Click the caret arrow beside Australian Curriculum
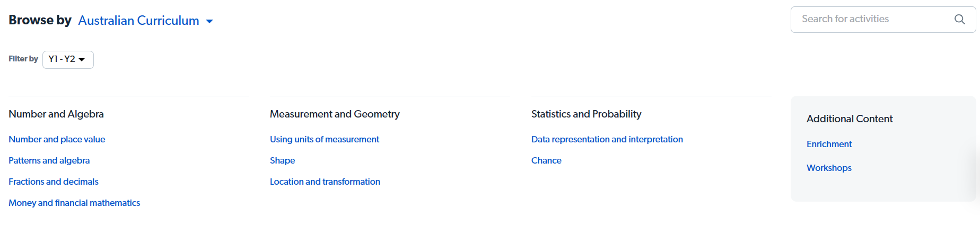Viewport: 980px width, 226px height. click(x=209, y=21)
